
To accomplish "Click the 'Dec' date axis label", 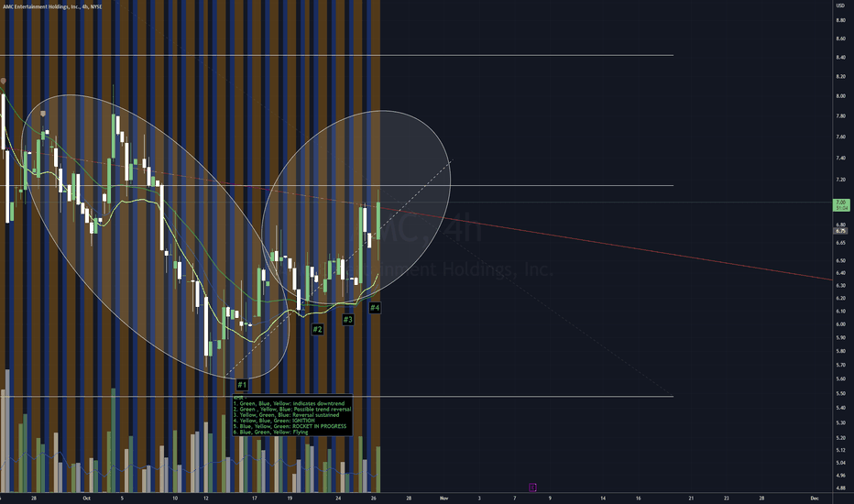I will [x=815, y=498].
